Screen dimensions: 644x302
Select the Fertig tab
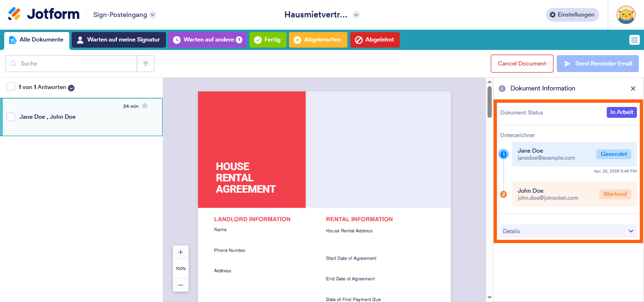[267, 40]
